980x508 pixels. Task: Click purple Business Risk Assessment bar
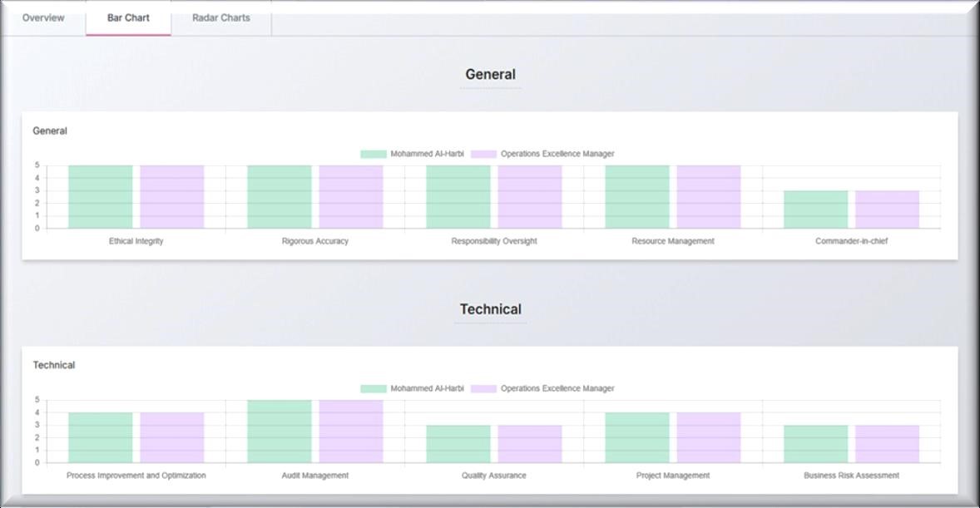coord(888,444)
